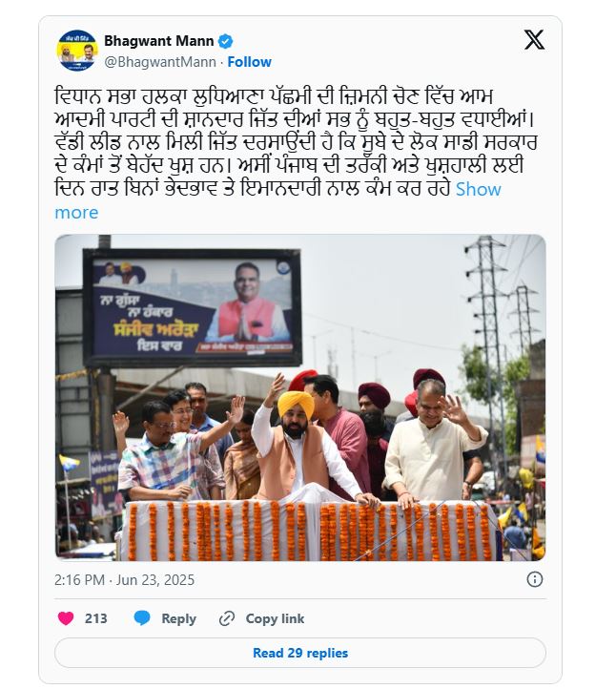The width and height of the screenshot is (616, 689).
Task: Click the Copy link text
Action: [x=275, y=618]
